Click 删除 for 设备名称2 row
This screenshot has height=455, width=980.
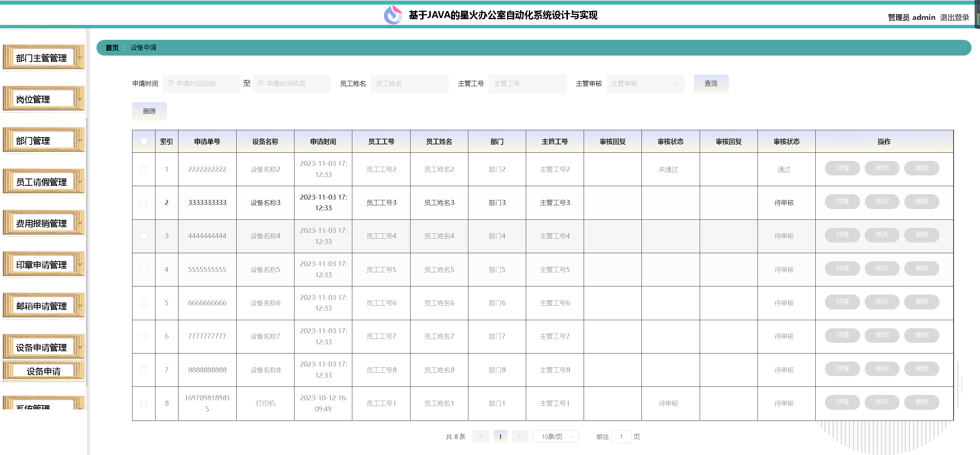tap(921, 168)
